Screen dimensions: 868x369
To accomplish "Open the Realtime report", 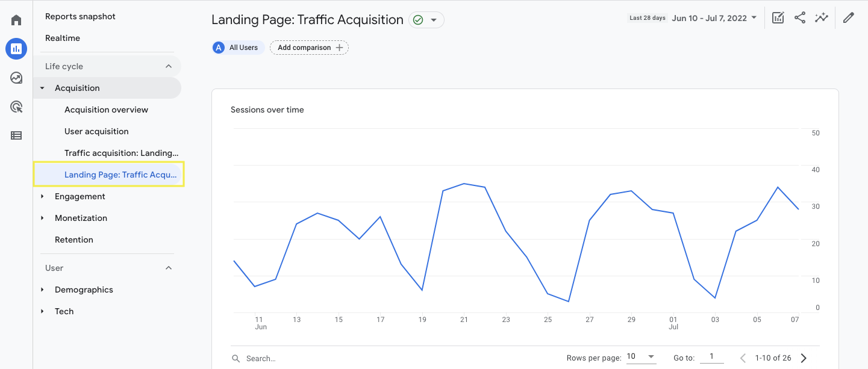I will click(x=62, y=38).
